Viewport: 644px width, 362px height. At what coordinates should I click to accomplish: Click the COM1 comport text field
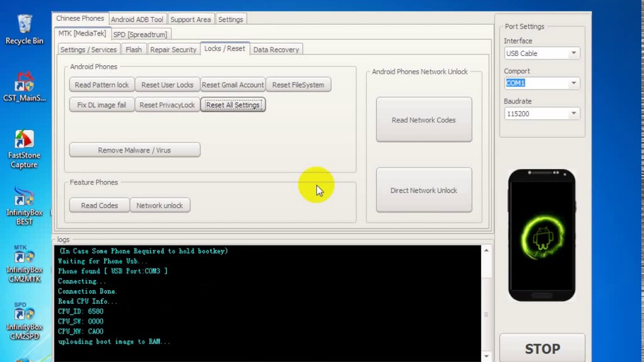536,83
